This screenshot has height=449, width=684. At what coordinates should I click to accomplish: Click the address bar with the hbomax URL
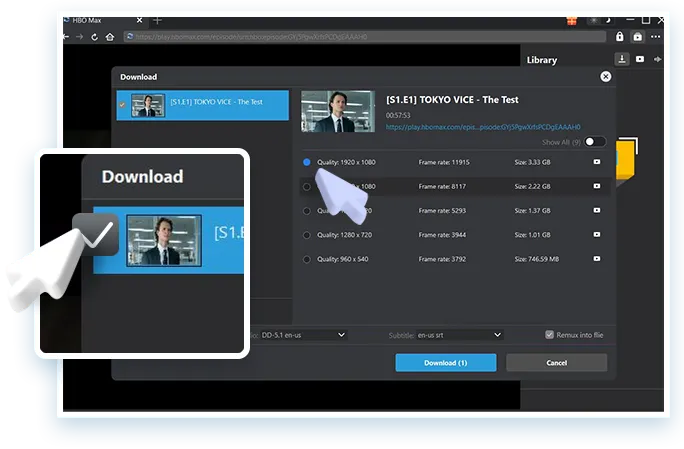click(364, 37)
